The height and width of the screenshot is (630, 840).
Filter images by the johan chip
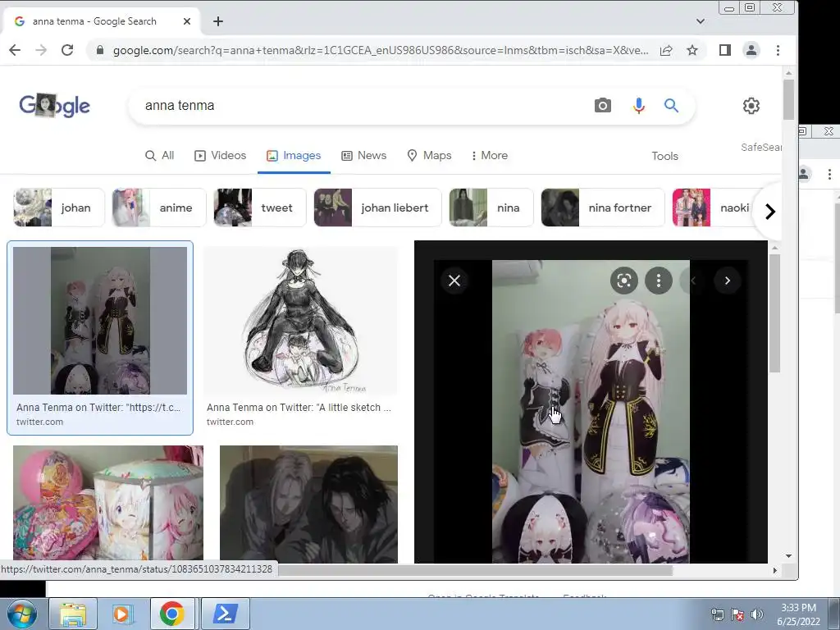click(59, 208)
